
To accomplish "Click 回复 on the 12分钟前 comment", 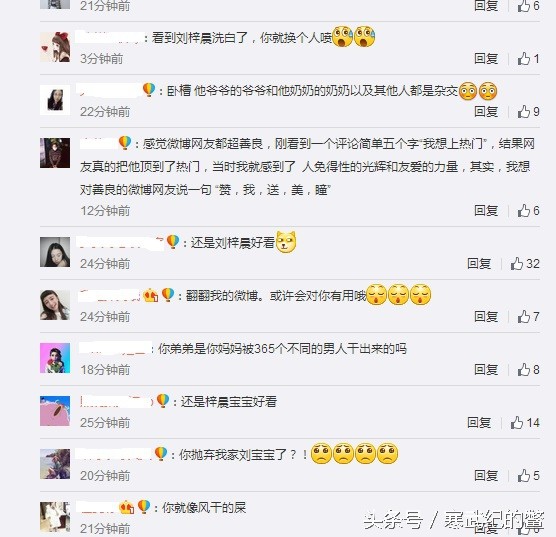I will pyautogui.click(x=486, y=211).
